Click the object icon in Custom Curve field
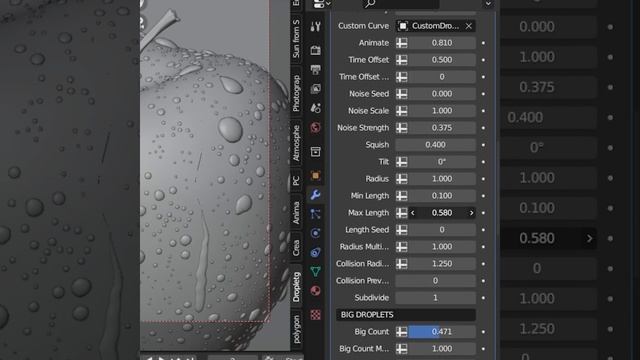 pos(402,26)
